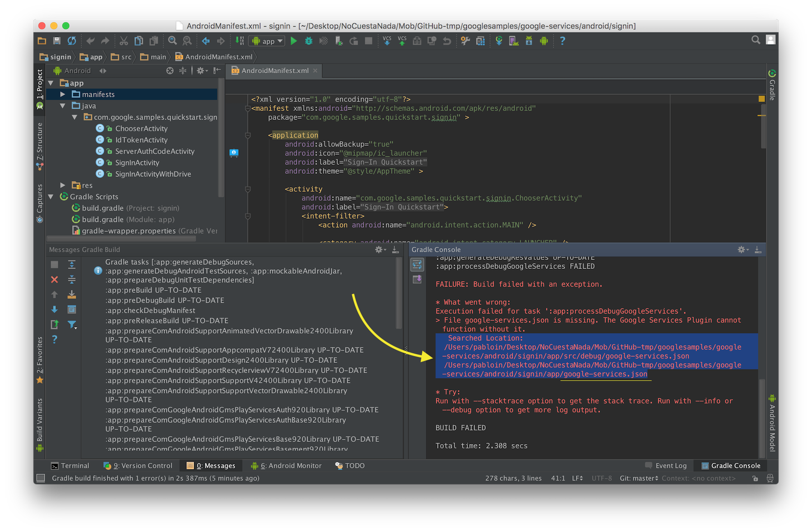Collapse the Gradle Scripts node
Screen dimensions: 812x532
point(51,197)
